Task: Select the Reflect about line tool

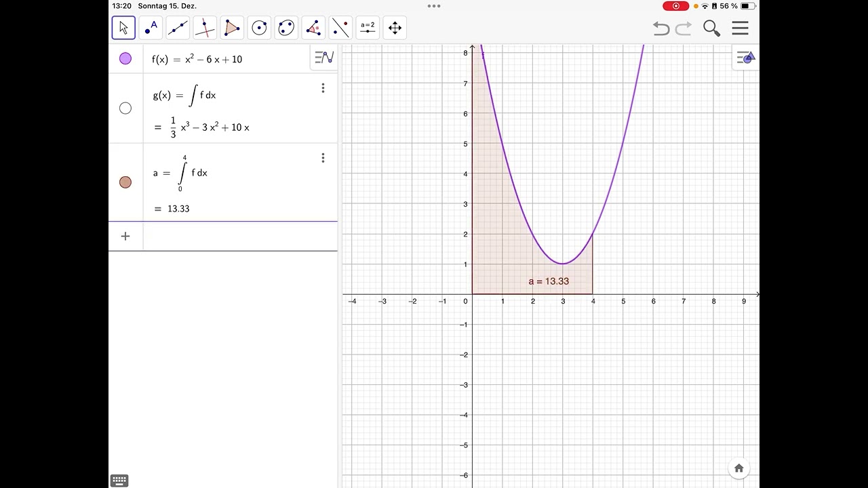Action: [340, 28]
